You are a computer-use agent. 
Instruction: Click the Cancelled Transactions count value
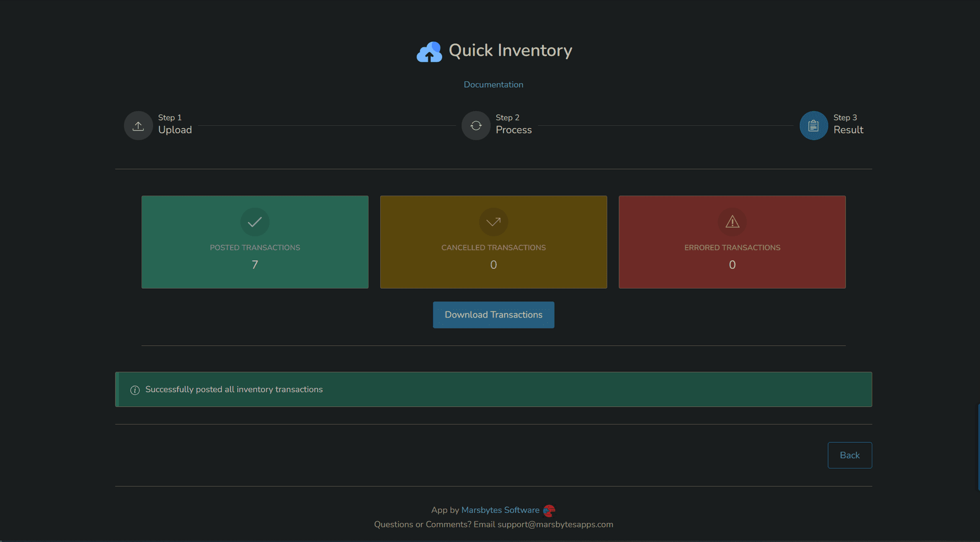[493, 265]
